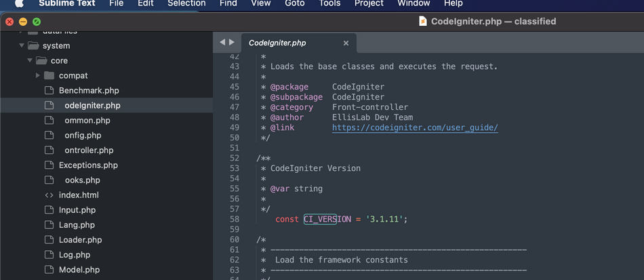The width and height of the screenshot is (644, 280).
Task: Click the Log.php file icon
Action: click(x=49, y=255)
